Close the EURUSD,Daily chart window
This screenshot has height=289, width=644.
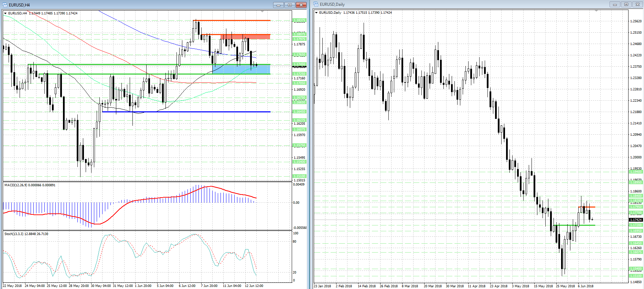pyautogui.click(x=637, y=4)
